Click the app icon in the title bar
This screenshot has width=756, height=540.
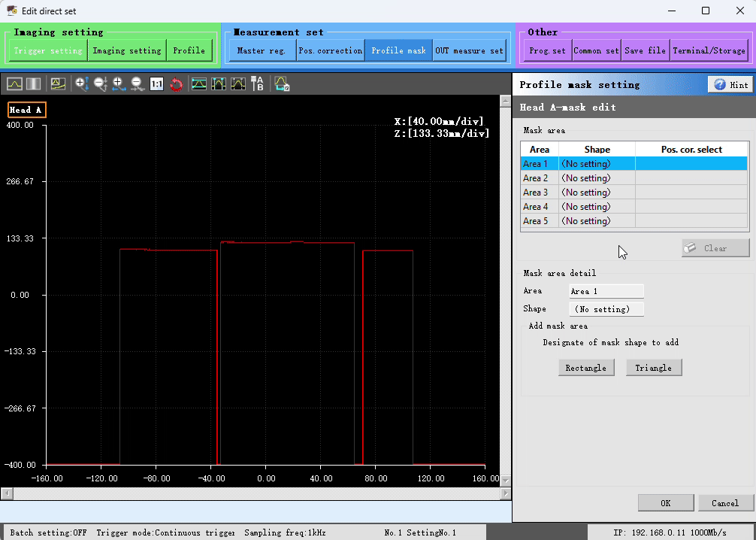[11, 11]
